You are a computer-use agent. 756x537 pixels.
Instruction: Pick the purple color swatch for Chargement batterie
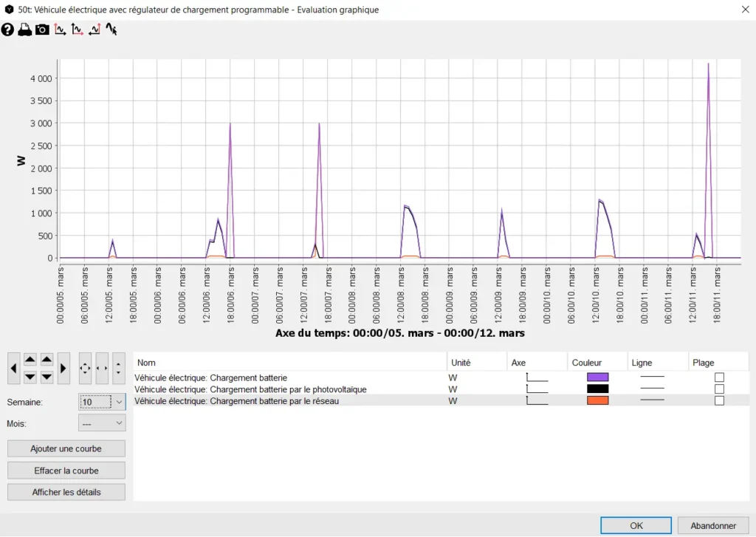click(597, 377)
